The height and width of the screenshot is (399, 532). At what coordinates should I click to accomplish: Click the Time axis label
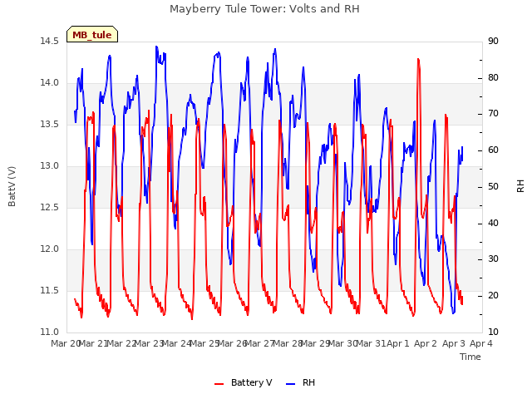[x=470, y=357]
